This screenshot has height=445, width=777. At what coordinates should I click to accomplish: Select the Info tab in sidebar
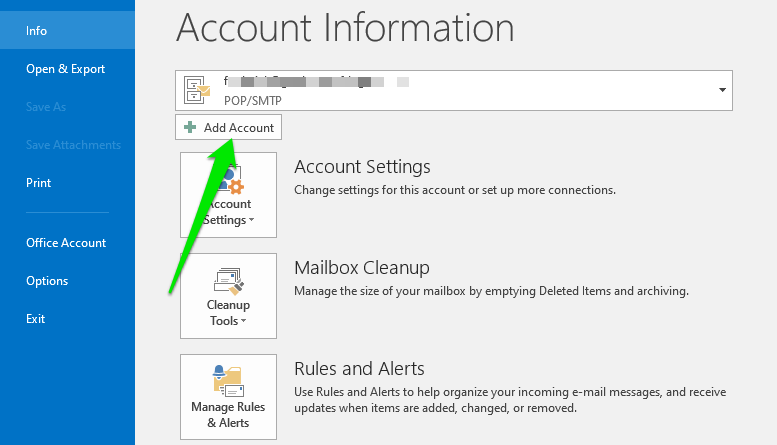(x=67, y=31)
